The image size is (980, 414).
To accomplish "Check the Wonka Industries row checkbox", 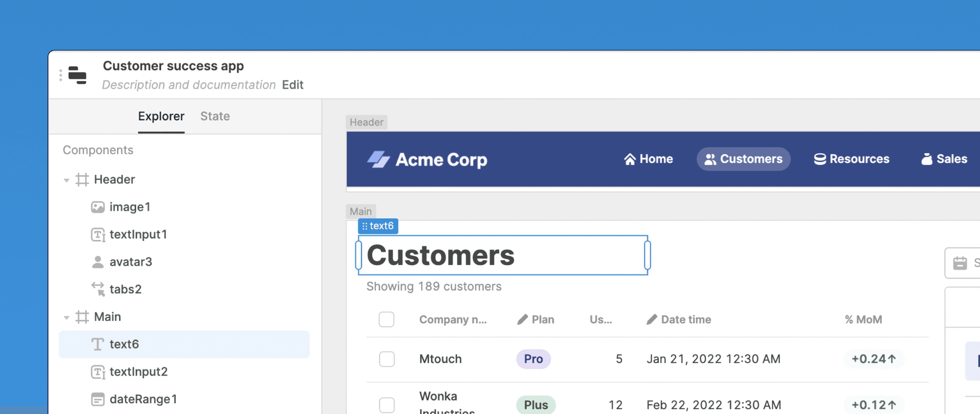I will coord(387,405).
